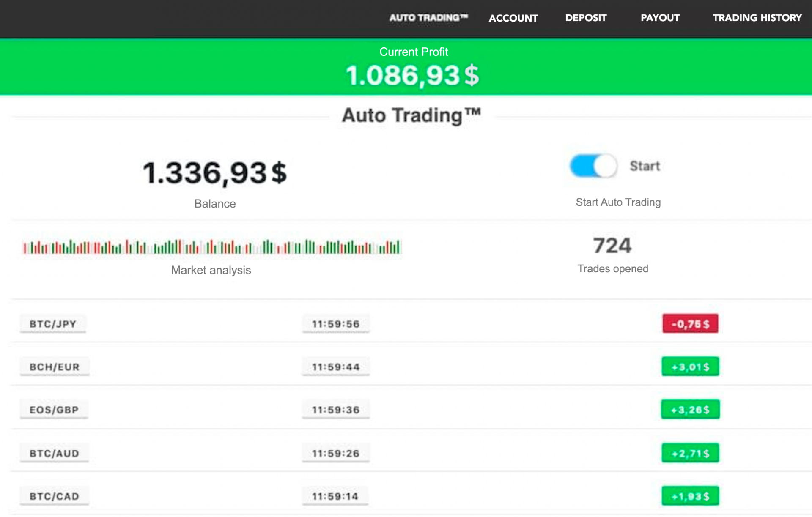The image size is (812, 517).
Task: Select Payout in the navigation bar
Action: [660, 18]
